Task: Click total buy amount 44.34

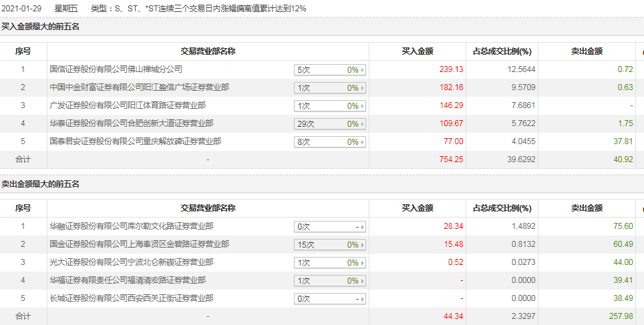Action: [x=453, y=316]
